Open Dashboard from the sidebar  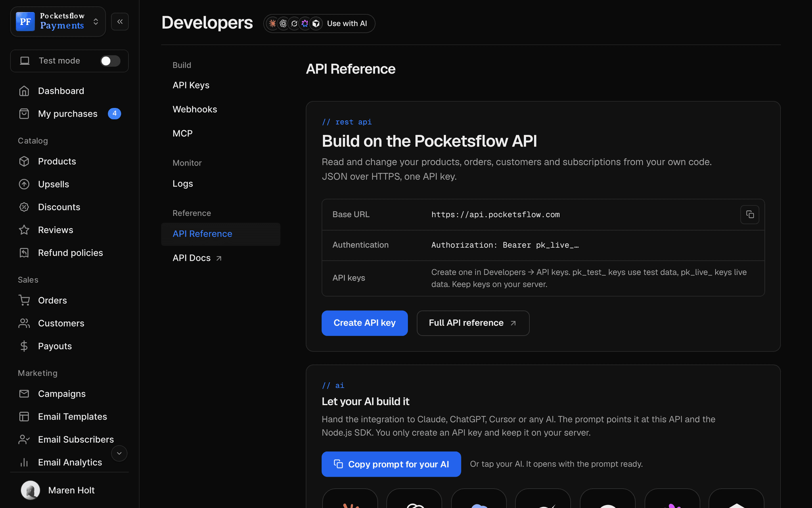[x=61, y=91]
